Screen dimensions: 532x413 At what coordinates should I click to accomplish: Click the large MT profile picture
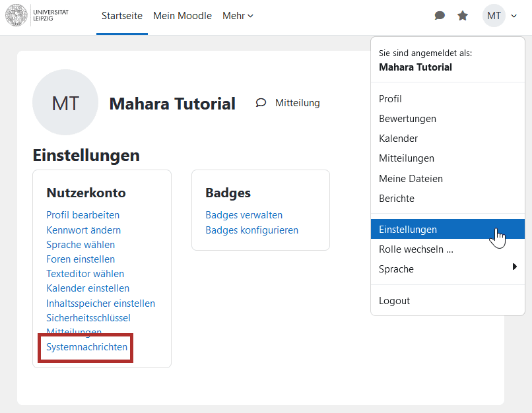(x=65, y=102)
